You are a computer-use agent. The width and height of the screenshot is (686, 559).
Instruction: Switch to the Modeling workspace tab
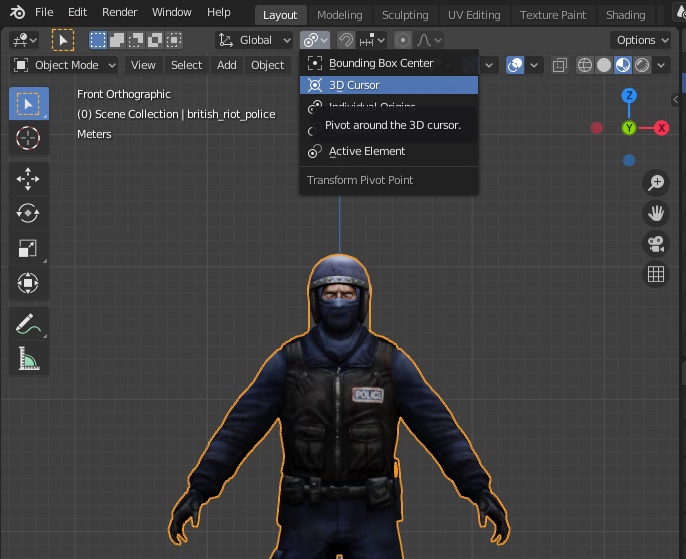340,15
